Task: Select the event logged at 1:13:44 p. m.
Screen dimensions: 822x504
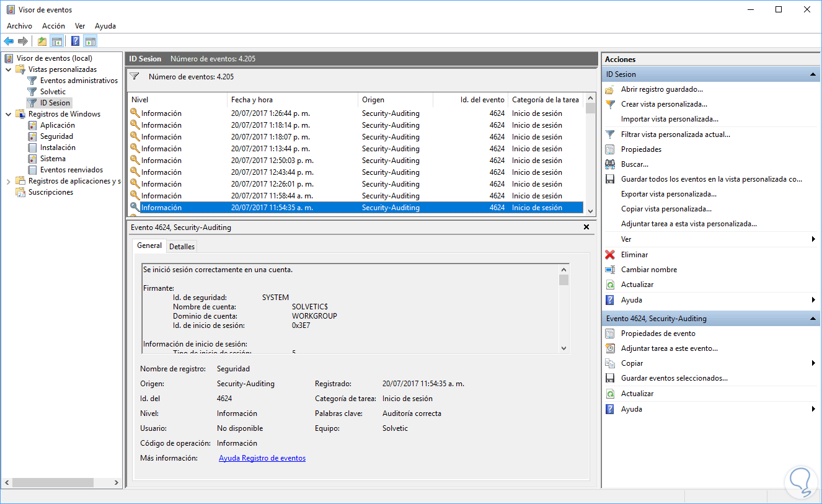Action: (x=355, y=149)
